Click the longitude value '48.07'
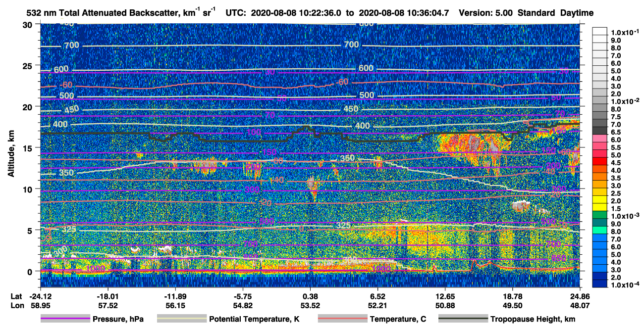 pyautogui.click(x=580, y=306)
